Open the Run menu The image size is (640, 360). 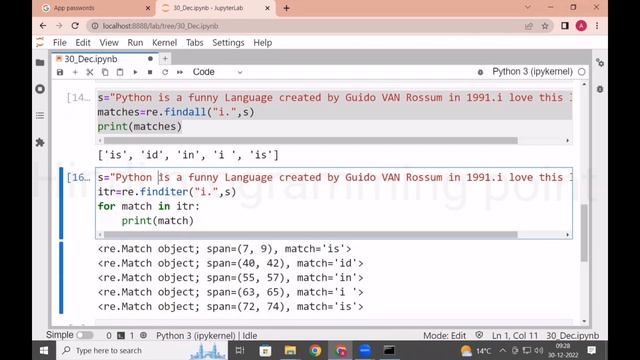click(x=135, y=42)
